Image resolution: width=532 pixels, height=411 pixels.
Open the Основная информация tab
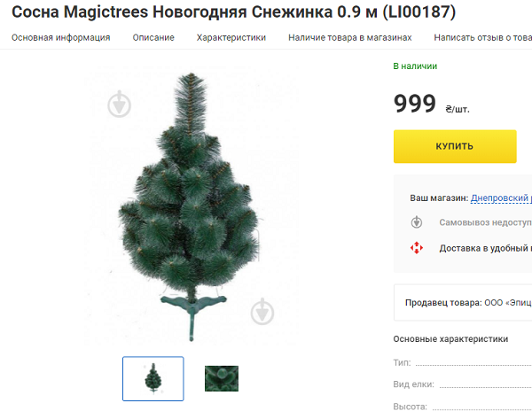[x=60, y=37]
